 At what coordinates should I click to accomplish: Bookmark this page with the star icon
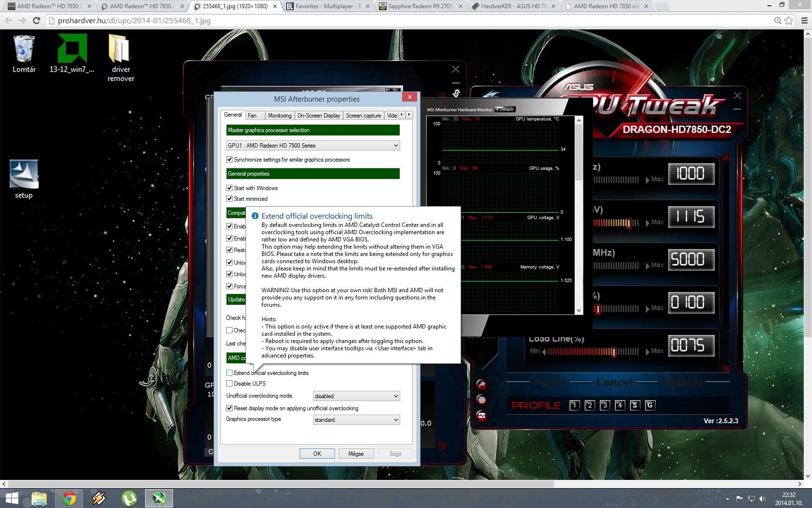pos(789,20)
